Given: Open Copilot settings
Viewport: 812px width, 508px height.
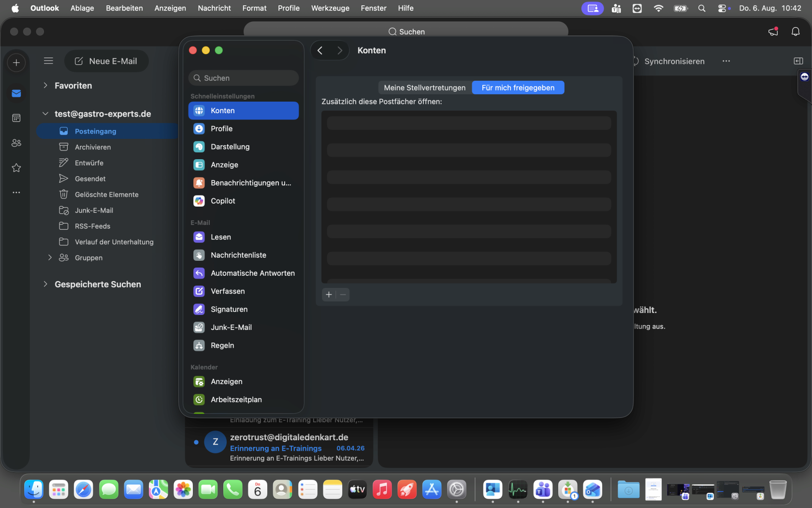Looking at the screenshot, I should tap(244, 201).
